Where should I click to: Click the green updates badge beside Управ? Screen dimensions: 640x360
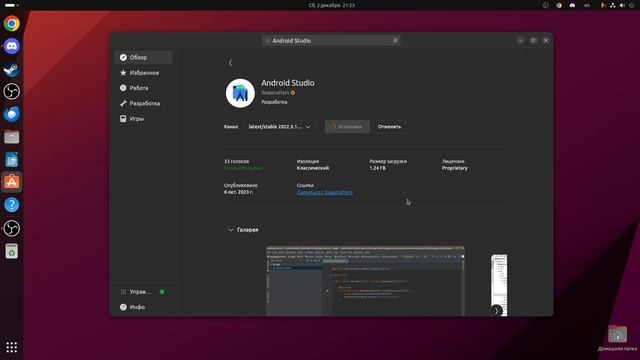162,292
